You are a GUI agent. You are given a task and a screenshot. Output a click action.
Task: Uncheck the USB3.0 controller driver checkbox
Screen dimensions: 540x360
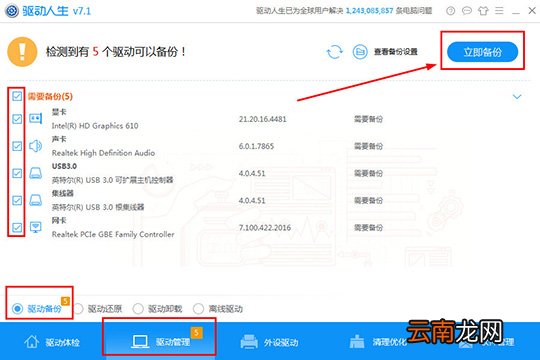(17, 173)
